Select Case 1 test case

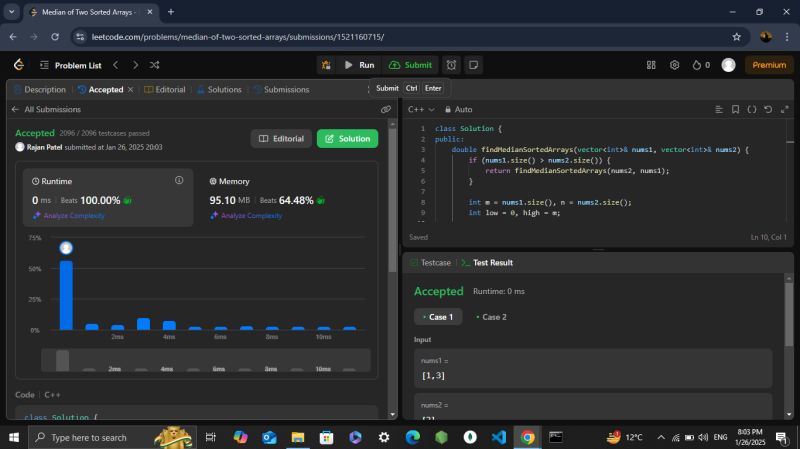(438, 317)
